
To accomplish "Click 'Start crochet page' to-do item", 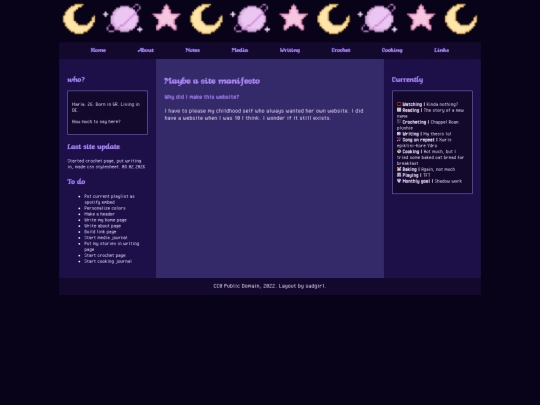I will coord(105,255).
